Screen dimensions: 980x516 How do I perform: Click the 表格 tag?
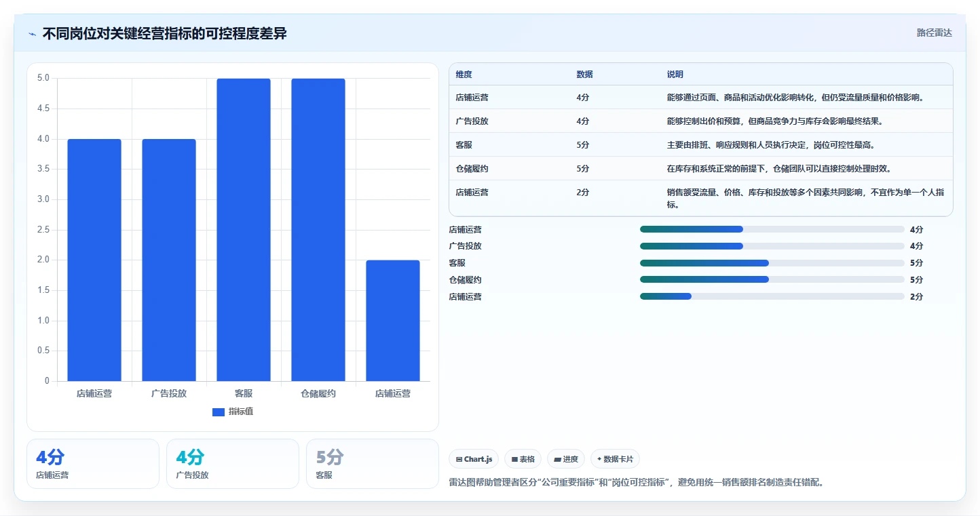(523, 459)
